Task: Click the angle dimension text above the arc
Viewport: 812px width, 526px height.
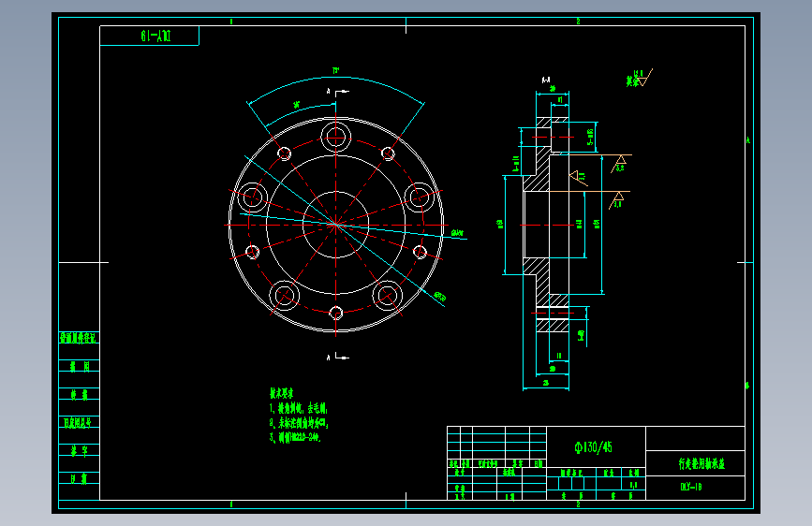Action: coord(335,70)
